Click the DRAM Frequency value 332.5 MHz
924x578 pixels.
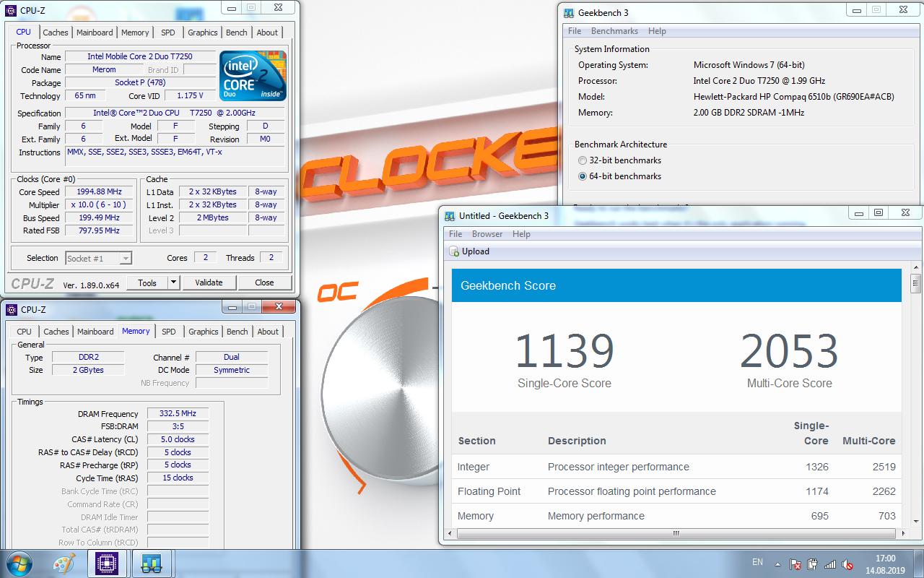[x=178, y=414]
